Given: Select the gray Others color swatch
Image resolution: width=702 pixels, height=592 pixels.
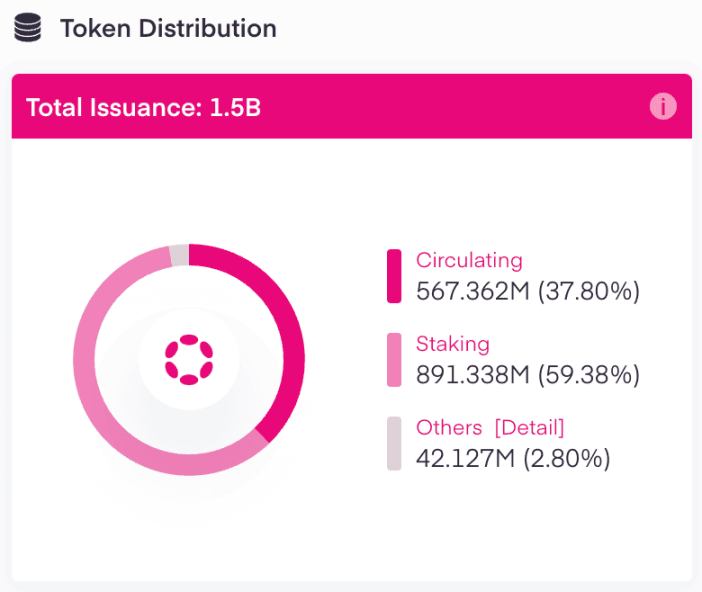Looking at the screenshot, I should pyautogui.click(x=394, y=443).
